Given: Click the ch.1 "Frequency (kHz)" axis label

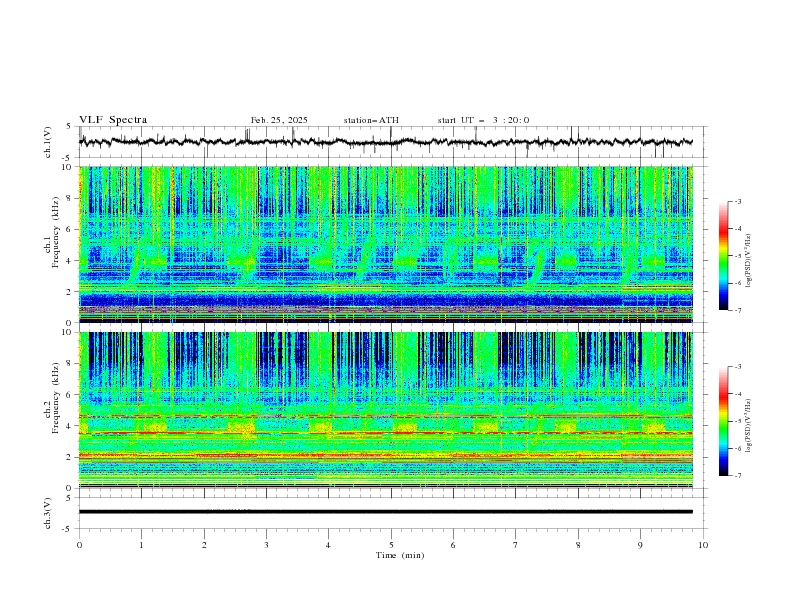Looking at the screenshot, I should coord(56,232).
